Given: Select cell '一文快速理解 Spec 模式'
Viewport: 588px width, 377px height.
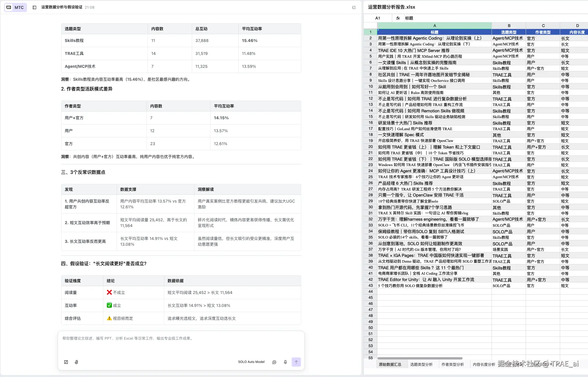Looking at the screenshot, I should click(x=434, y=135).
